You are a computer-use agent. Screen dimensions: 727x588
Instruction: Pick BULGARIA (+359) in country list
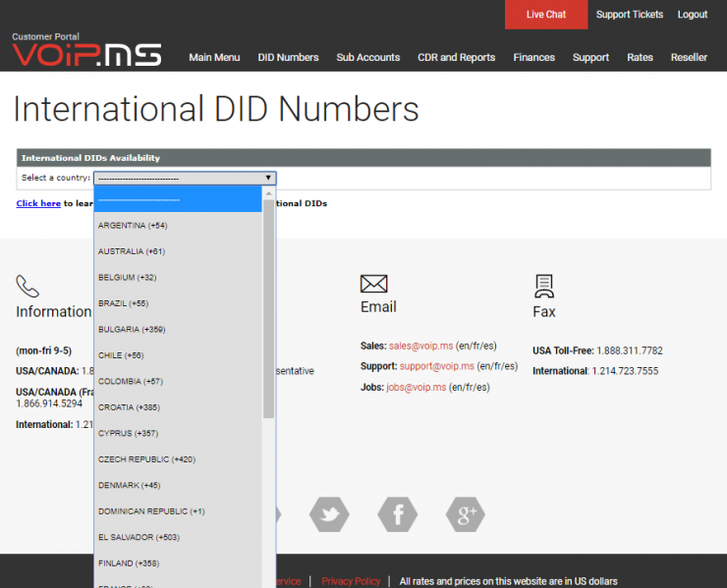pos(178,329)
